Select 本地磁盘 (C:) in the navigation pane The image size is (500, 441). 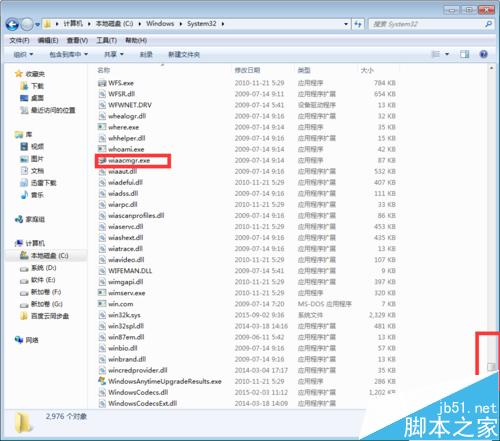point(50,256)
